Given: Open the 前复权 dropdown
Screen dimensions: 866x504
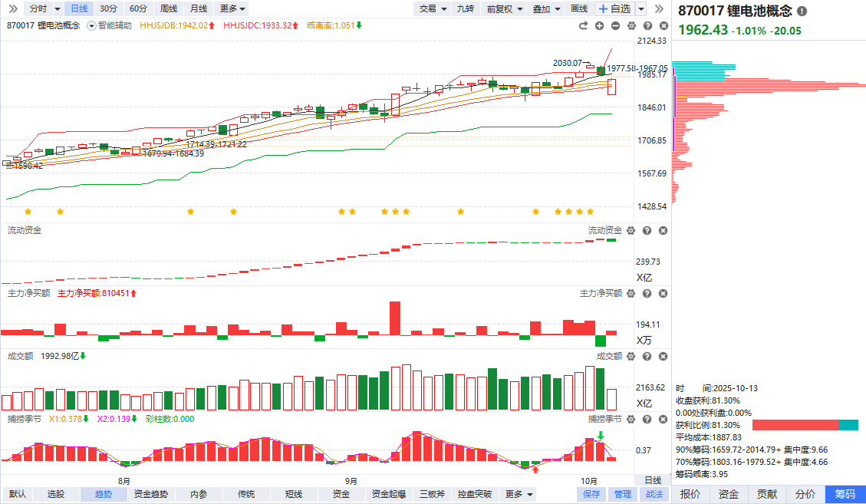Looking at the screenshot, I should click(505, 8).
